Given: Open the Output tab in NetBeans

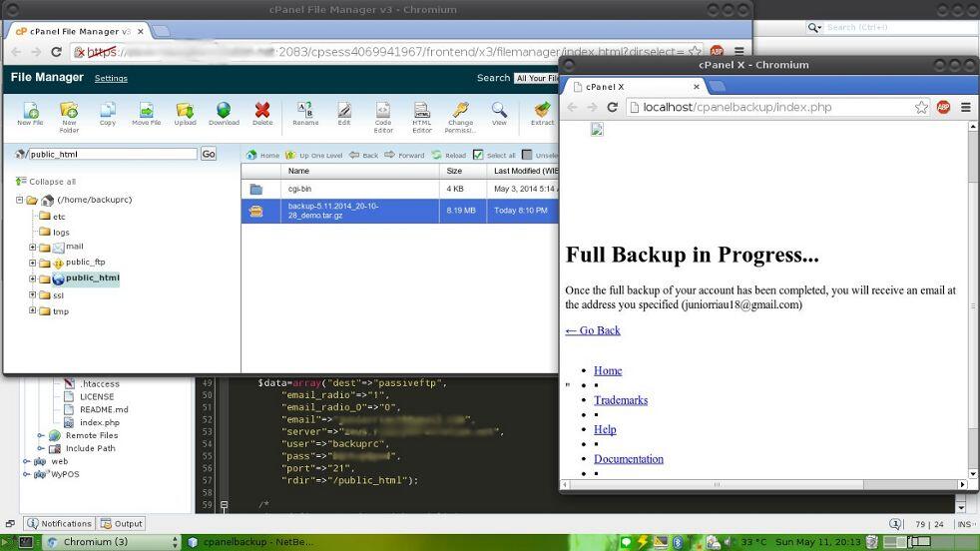Looking at the screenshot, I should point(122,523).
